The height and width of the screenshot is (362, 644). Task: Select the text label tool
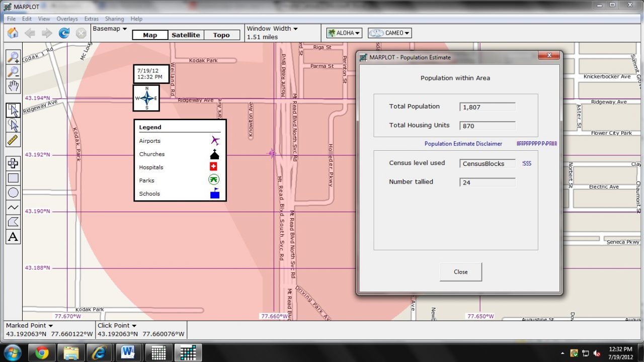(x=13, y=237)
